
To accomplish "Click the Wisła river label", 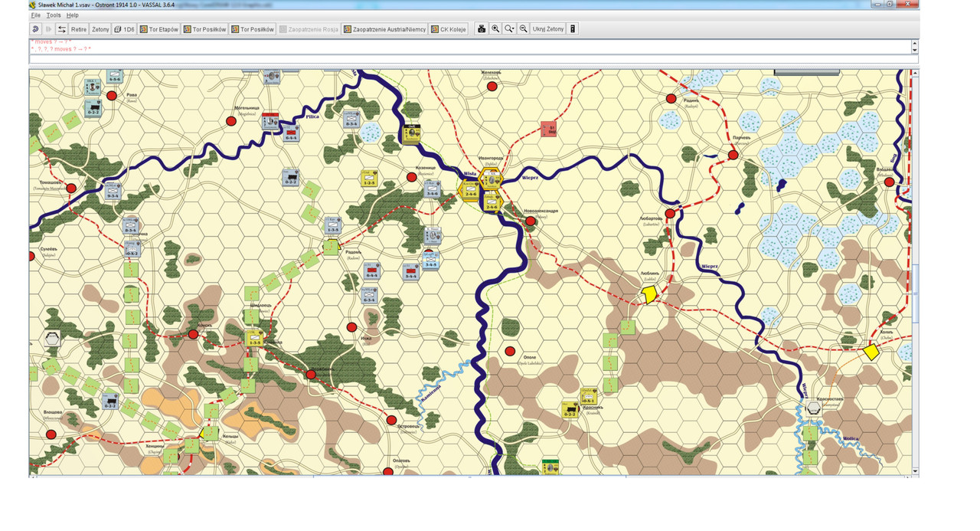I will click(471, 174).
